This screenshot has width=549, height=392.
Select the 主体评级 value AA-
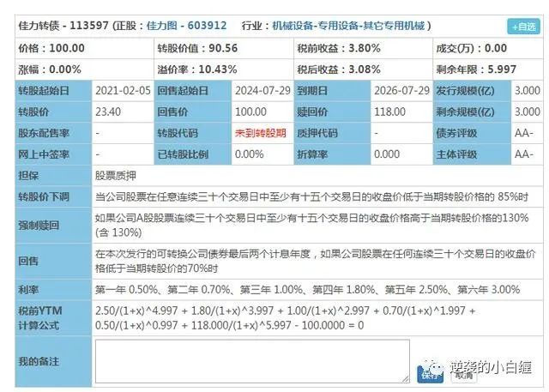pyautogui.click(x=524, y=154)
